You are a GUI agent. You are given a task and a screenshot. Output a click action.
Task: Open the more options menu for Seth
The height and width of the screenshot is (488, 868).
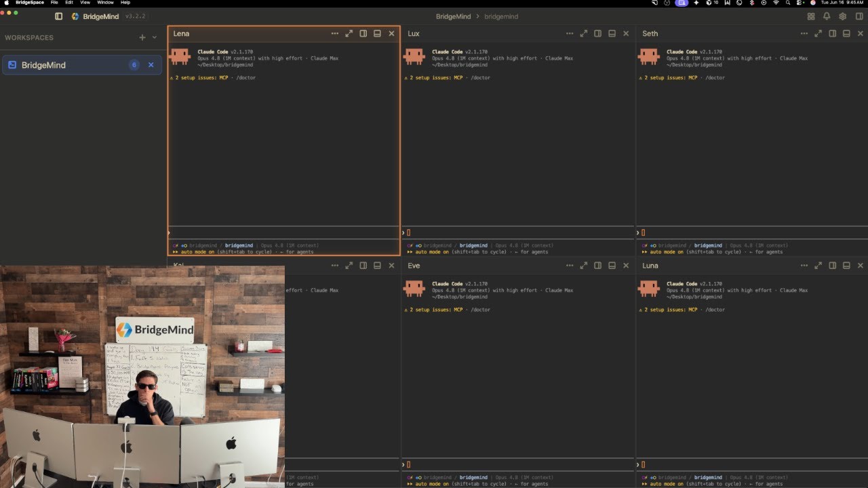pos(804,33)
